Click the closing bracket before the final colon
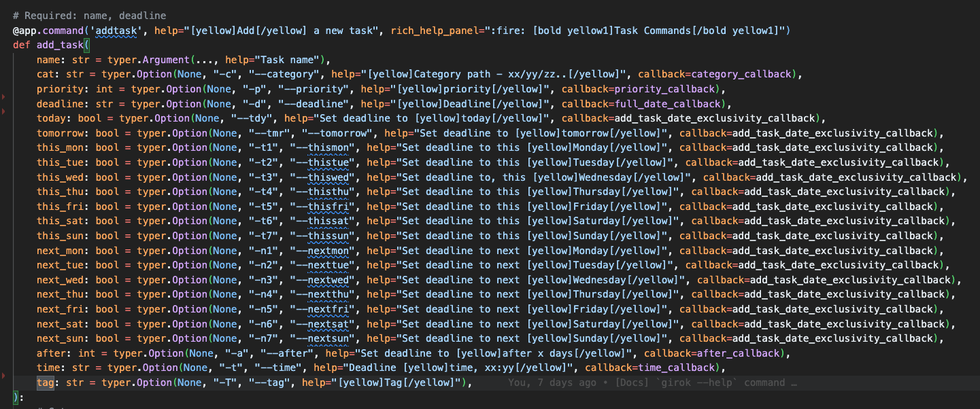 [16, 397]
